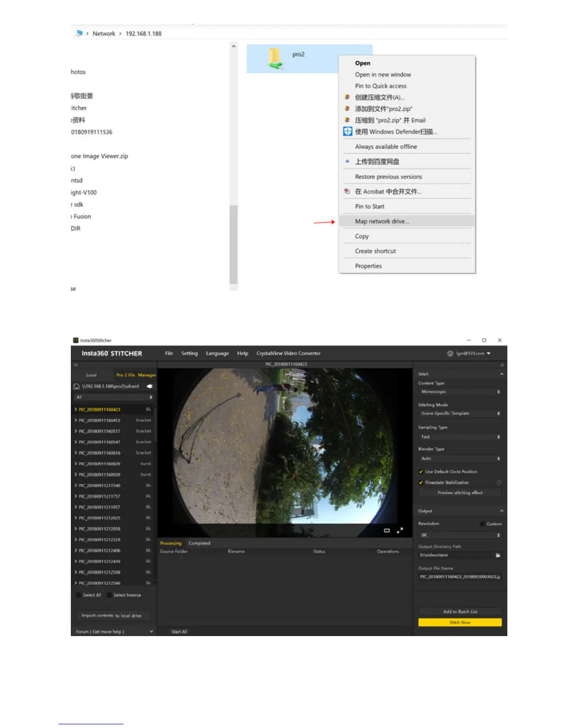Expand PIC_20180911160839 burst item arrow

click(x=76, y=464)
